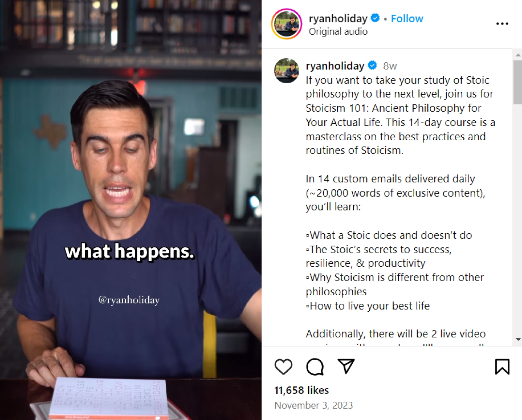522x420 pixels.
Task: Save post with bookmark icon
Action: (x=502, y=366)
